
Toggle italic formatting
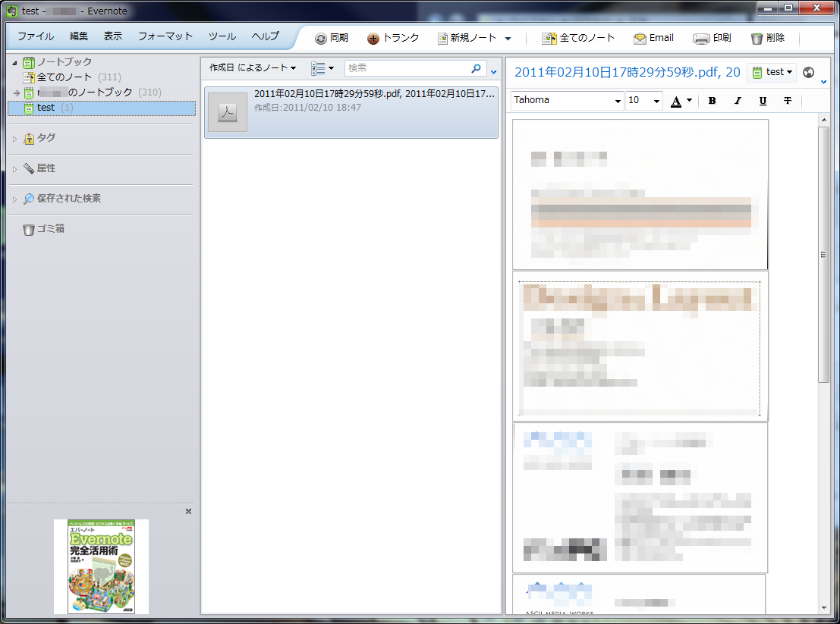click(738, 101)
